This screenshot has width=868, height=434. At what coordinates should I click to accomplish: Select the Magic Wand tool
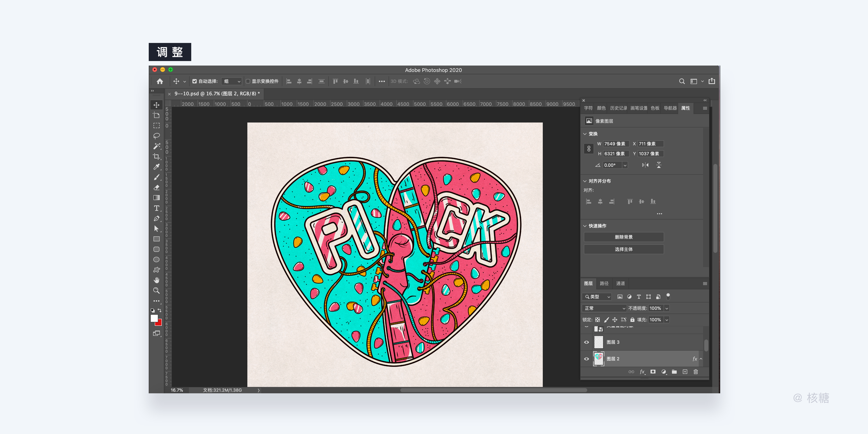[x=156, y=146]
